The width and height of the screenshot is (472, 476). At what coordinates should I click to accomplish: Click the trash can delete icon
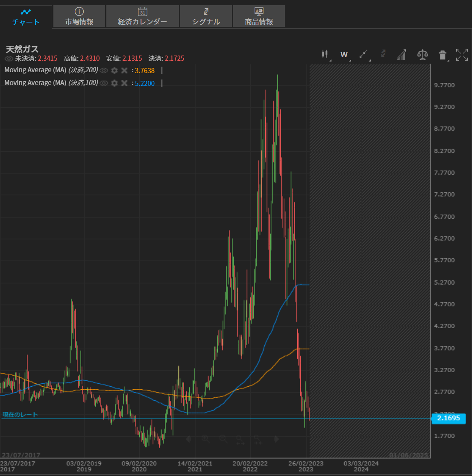click(443, 55)
